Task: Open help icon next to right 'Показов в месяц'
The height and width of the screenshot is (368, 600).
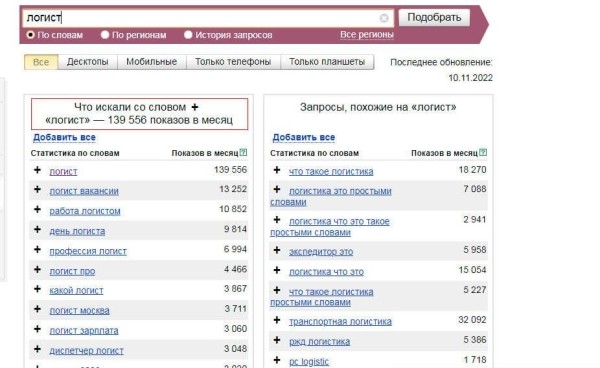Action: coord(483,153)
